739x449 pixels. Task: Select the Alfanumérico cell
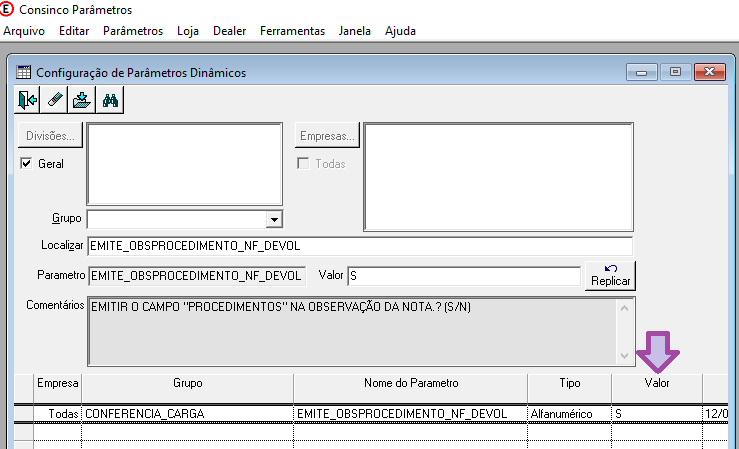pos(570,414)
